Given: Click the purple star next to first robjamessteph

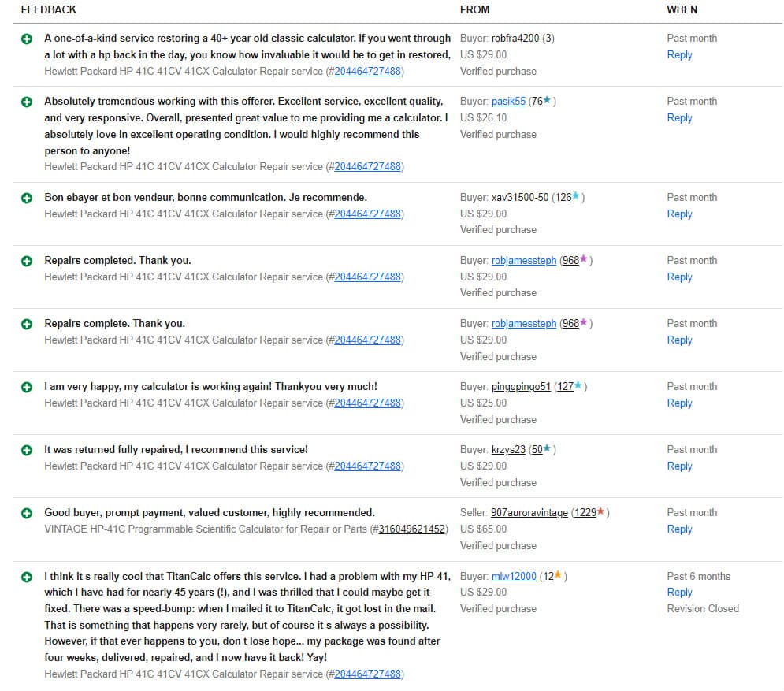Looking at the screenshot, I should (584, 260).
